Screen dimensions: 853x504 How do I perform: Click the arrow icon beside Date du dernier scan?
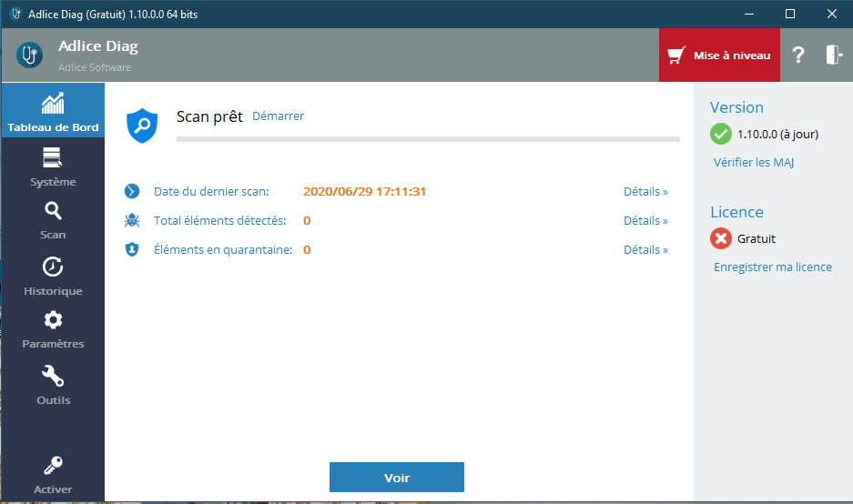[132, 191]
